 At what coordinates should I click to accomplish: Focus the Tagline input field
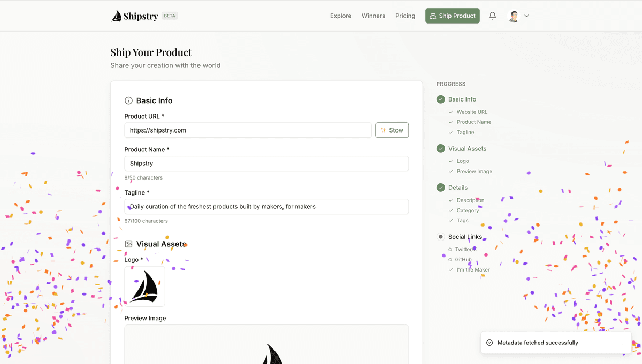pyautogui.click(x=266, y=207)
